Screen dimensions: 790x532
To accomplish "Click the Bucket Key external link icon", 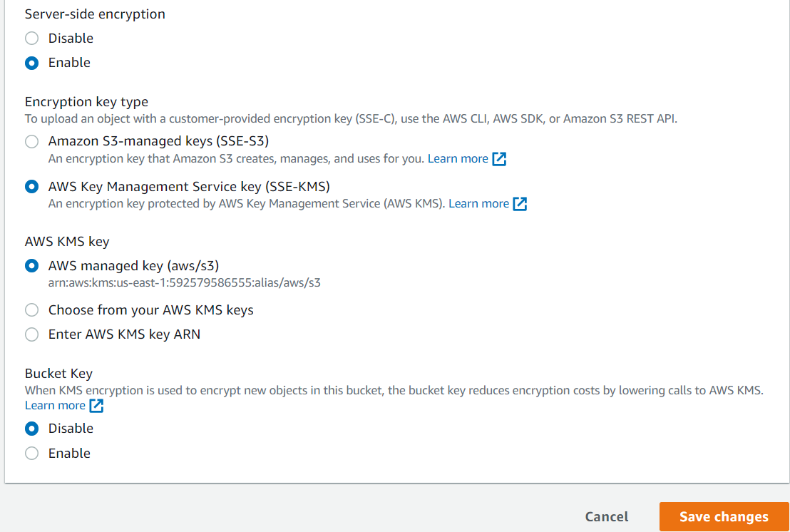I will point(98,405).
